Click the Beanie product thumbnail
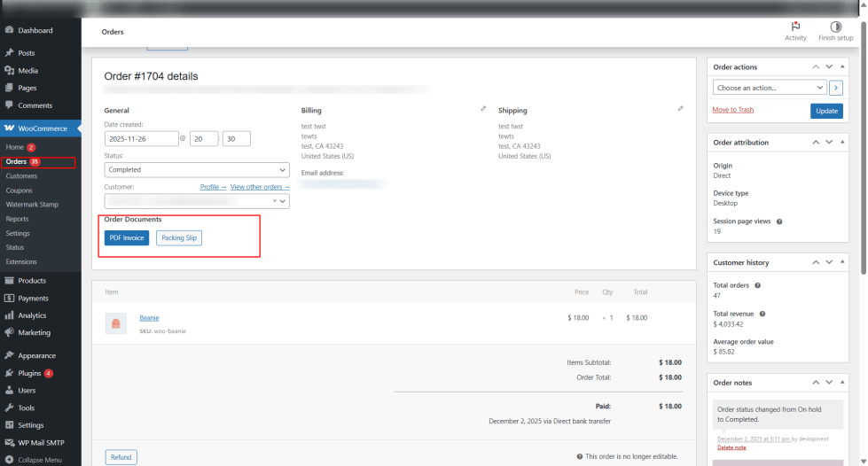This screenshot has width=868, height=466. click(x=114, y=323)
